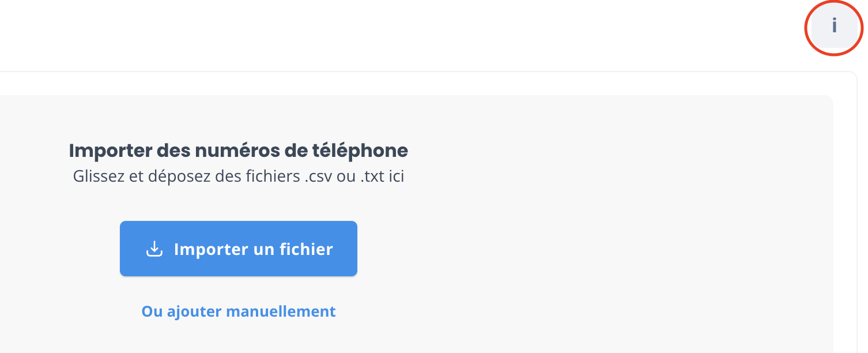The image size is (868, 353).
Task: Click the word "Ou" starting the manual link
Action: (153, 311)
